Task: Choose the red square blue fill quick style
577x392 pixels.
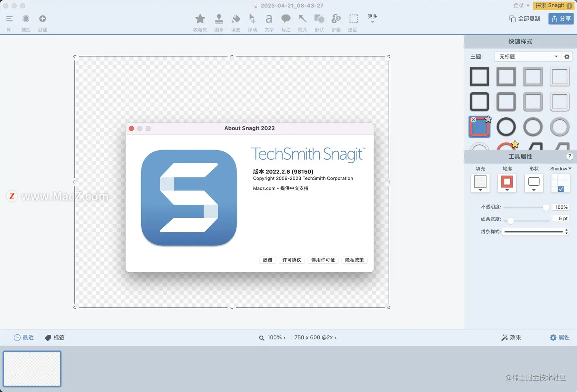Action: click(x=479, y=127)
